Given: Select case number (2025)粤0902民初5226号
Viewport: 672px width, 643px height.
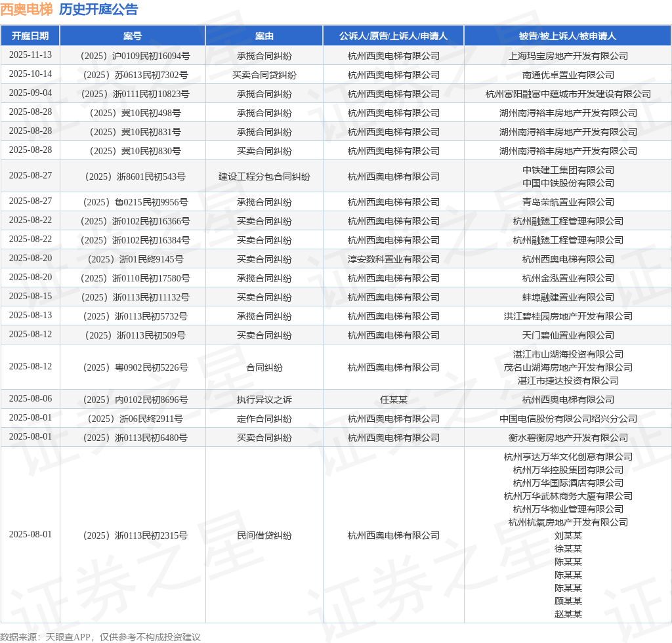Looking at the screenshot, I should pyautogui.click(x=135, y=367).
